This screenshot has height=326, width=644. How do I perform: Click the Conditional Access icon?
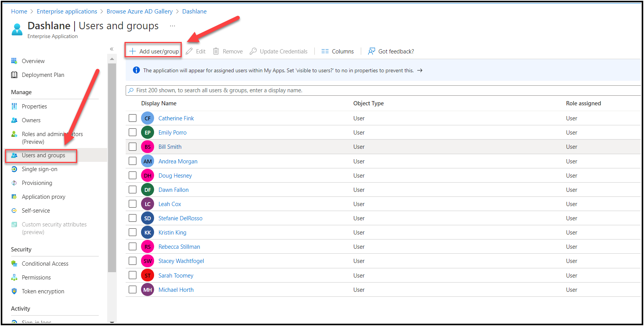point(14,263)
